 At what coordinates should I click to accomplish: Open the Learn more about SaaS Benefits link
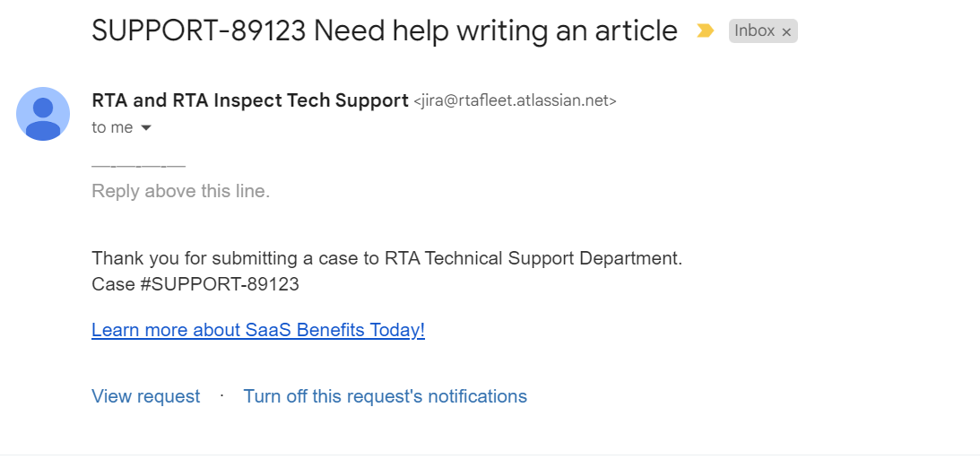point(258,330)
